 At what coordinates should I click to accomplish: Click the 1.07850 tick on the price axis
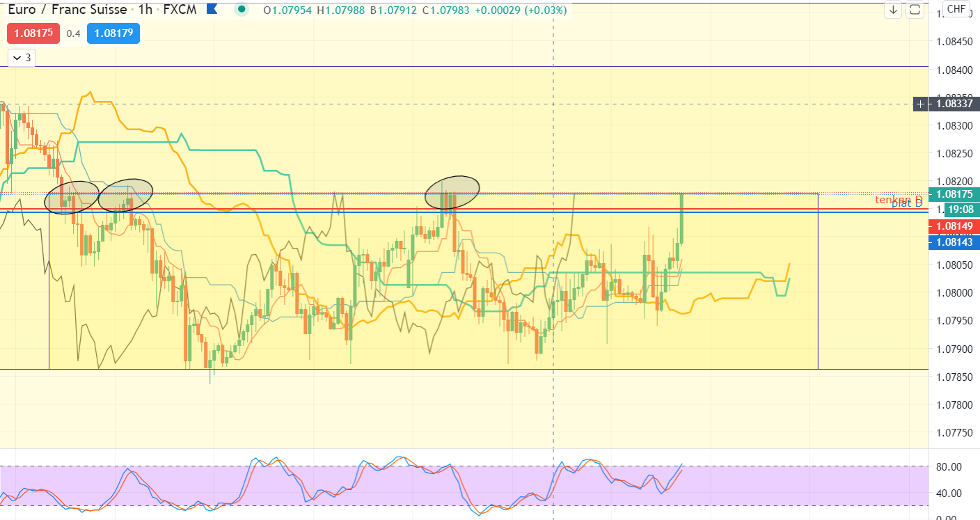tap(955, 377)
